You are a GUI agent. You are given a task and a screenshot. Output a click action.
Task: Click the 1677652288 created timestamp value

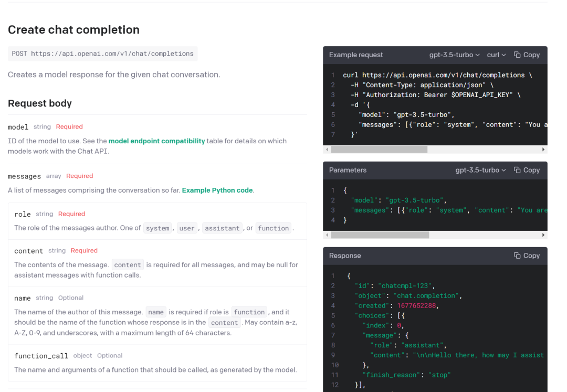tap(416, 305)
